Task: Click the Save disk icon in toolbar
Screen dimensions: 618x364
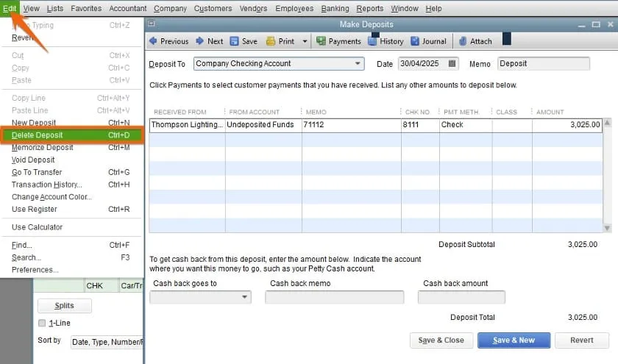Action: pos(234,41)
